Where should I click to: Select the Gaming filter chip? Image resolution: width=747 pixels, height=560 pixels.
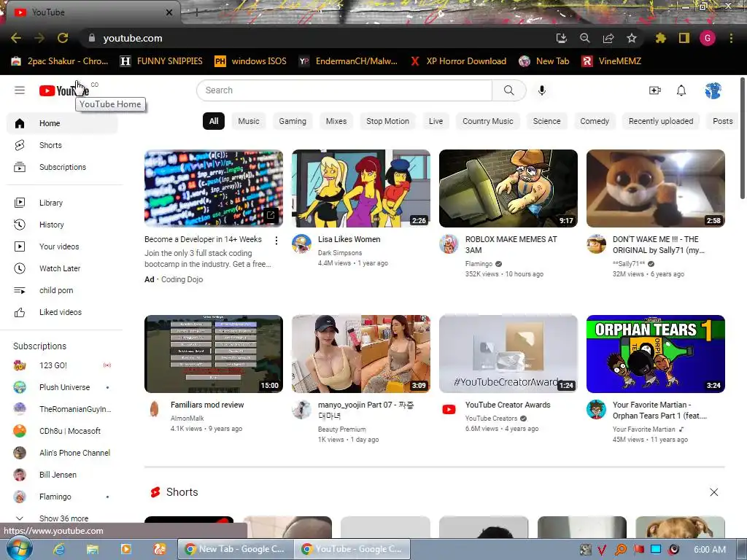tap(293, 121)
